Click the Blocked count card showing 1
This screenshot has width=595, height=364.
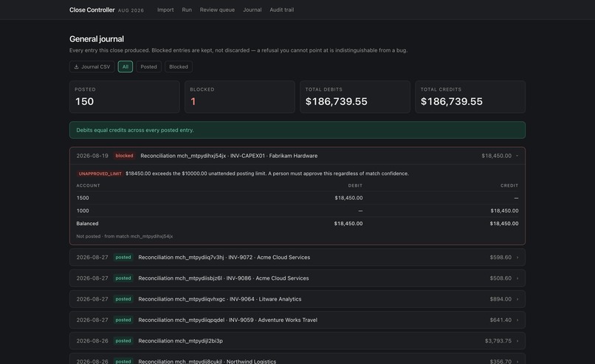(240, 97)
